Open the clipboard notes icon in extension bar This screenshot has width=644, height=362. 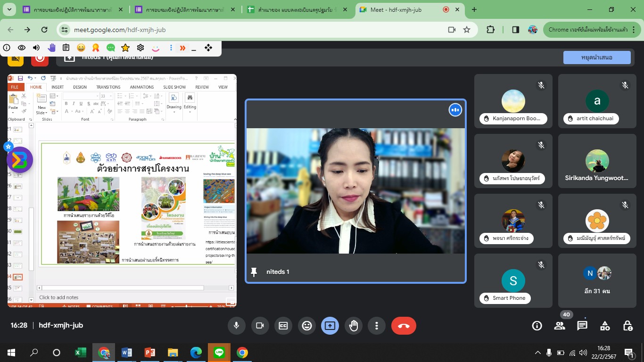66,48
